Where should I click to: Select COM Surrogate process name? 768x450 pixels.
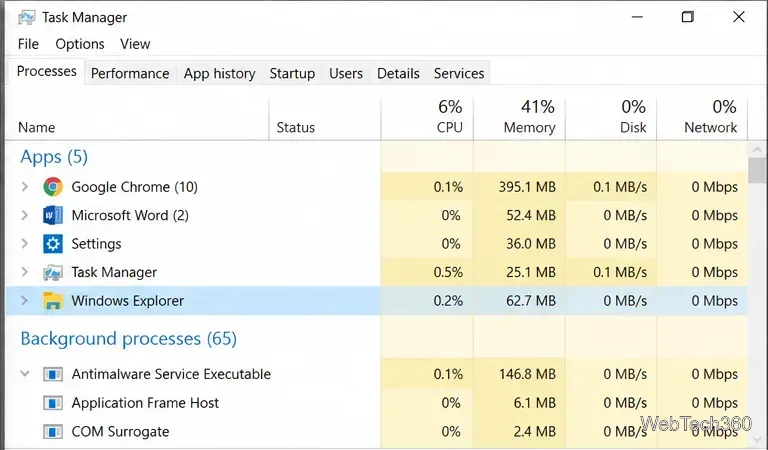pyautogui.click(x=120, y=431)
